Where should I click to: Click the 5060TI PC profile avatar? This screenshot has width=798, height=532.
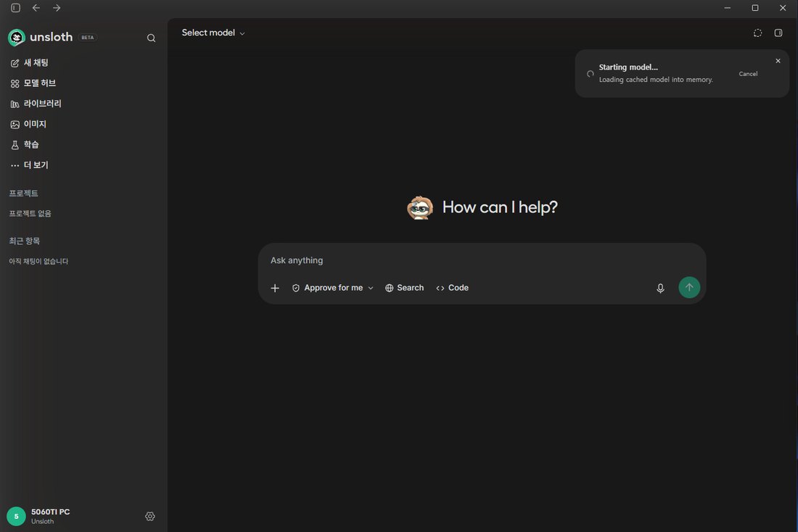coord(16,516)
